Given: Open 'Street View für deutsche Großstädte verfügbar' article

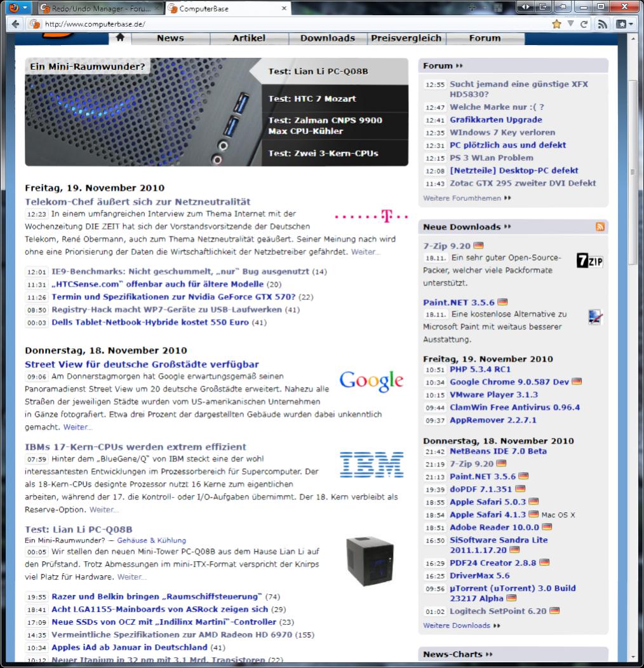Looking at the screenshot, I should coord(142,364).
